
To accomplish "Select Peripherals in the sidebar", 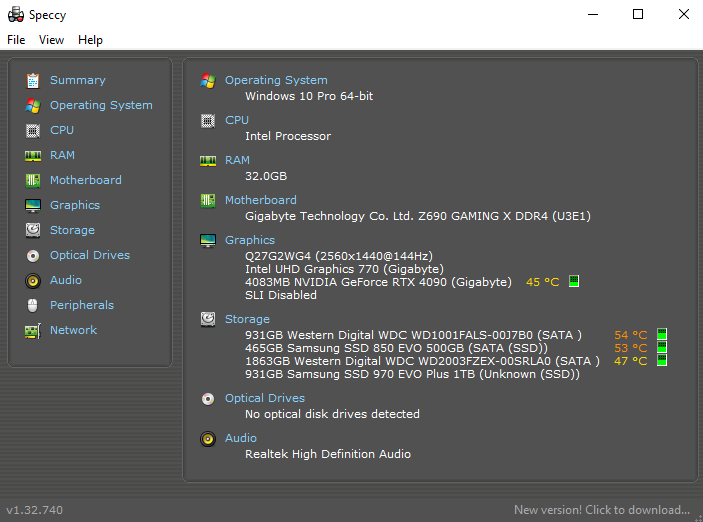I will [x=82, y=305].
